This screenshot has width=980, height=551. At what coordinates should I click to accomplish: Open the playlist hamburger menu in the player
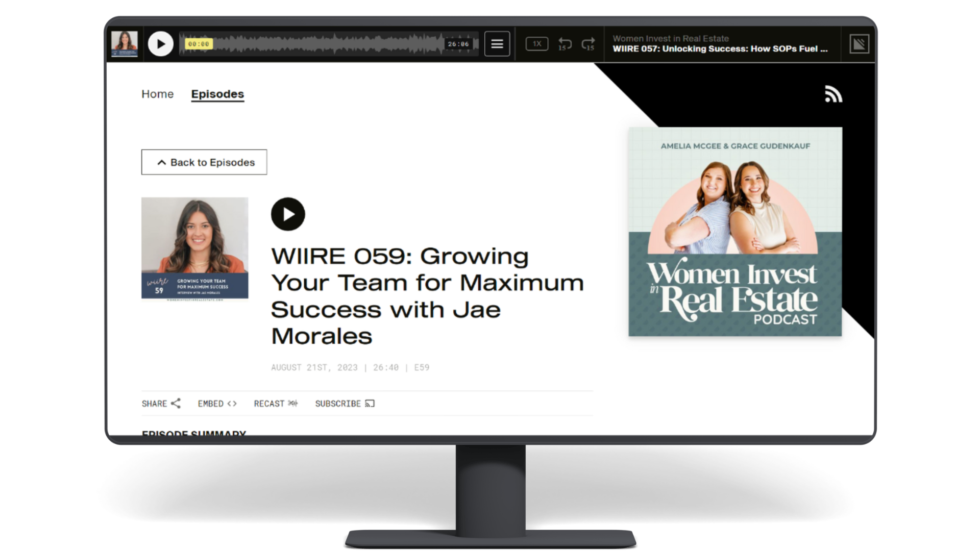point(497,44)
